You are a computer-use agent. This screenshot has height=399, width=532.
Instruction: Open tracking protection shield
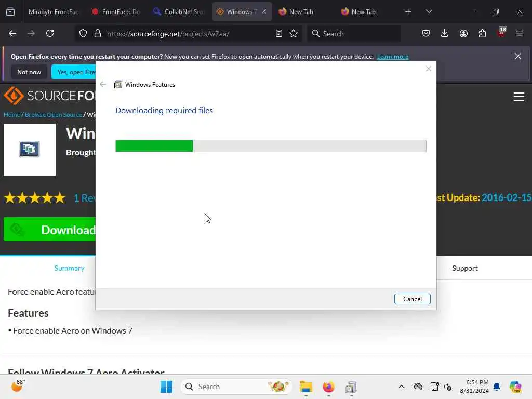point(83,34)
